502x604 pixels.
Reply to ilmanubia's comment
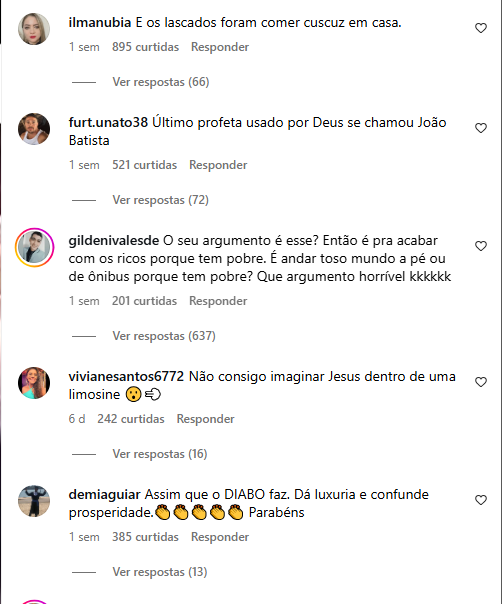coord(220,47)
